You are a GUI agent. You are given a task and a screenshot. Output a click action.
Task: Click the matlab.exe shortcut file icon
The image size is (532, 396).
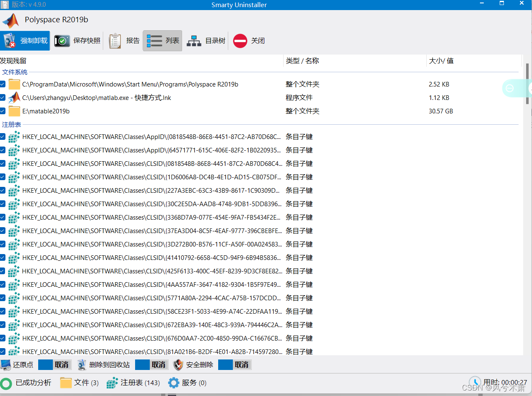[15, 98]
